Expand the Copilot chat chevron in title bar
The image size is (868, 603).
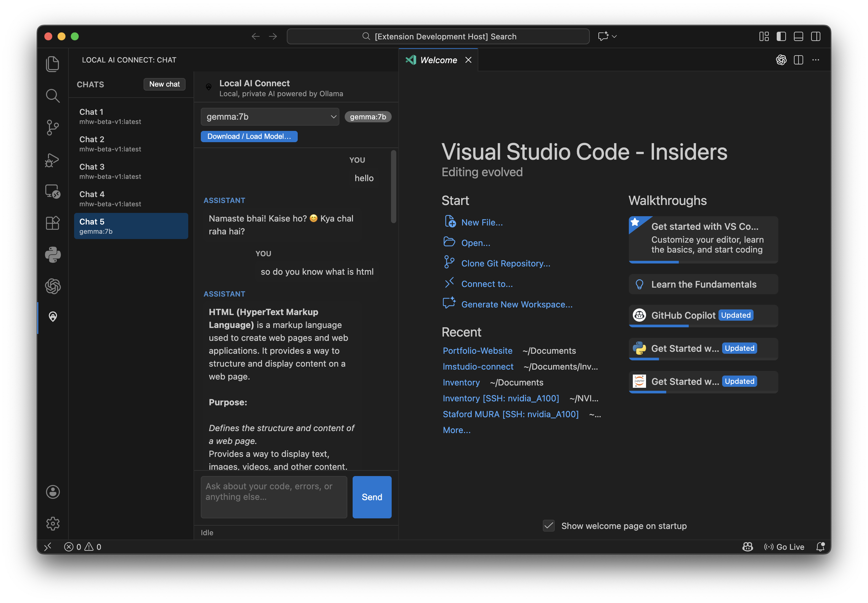coord(614,36)
